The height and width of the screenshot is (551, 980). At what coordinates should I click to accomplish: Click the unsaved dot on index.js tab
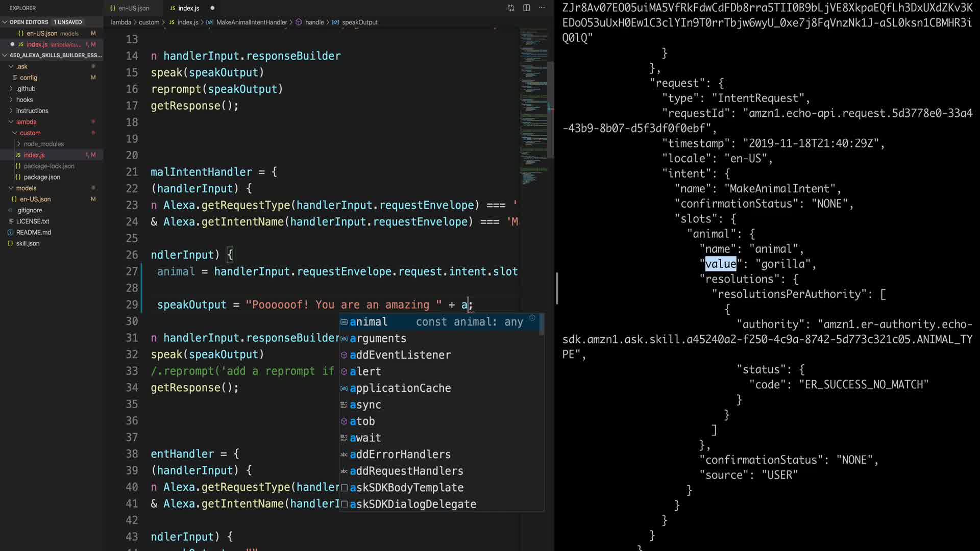(x=212, y=8)
